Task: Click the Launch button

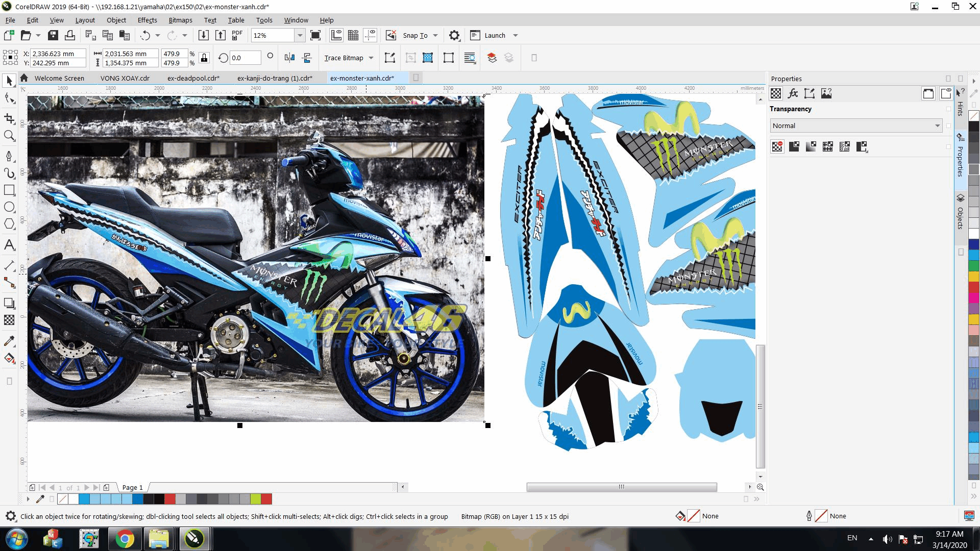Action: point(494,35)
